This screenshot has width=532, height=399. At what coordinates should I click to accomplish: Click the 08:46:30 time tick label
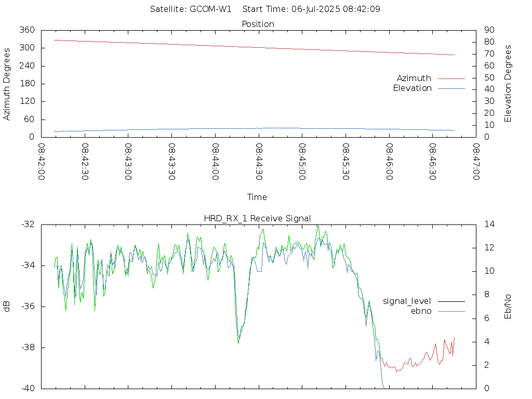[x=433, y=162]
